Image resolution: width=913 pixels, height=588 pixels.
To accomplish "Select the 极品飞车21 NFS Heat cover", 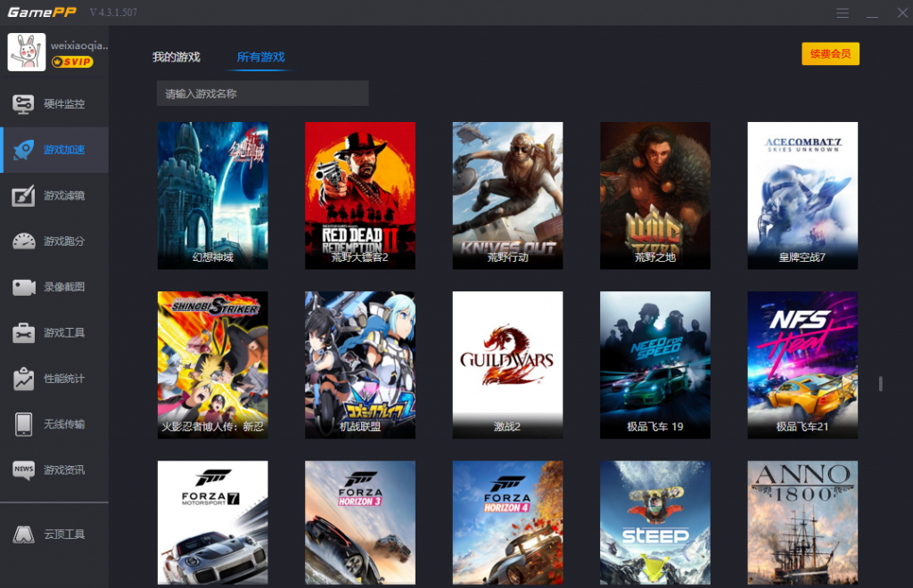I will click(802, 364).
